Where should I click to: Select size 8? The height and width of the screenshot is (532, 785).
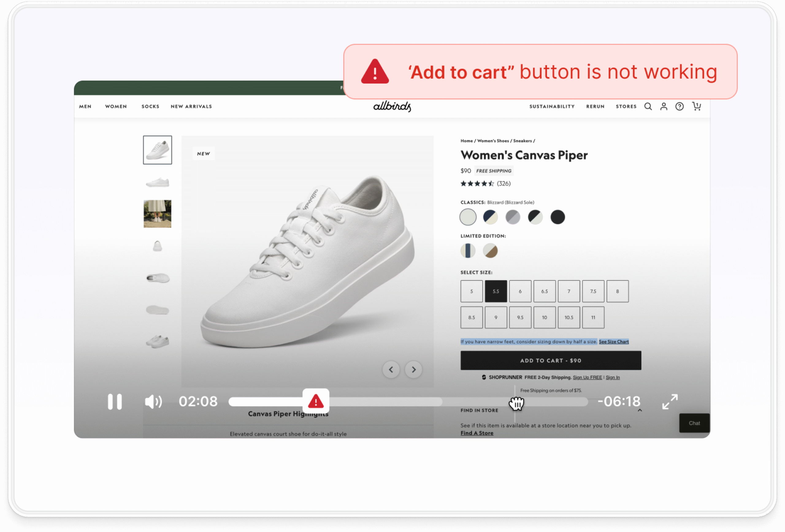(618, 291)
